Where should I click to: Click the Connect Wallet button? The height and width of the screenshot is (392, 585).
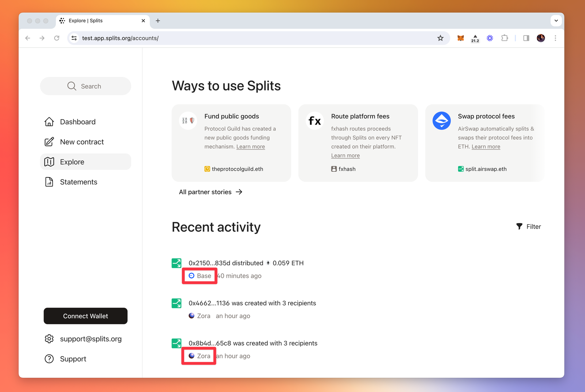pyautogui.click(x=85, y=316)
